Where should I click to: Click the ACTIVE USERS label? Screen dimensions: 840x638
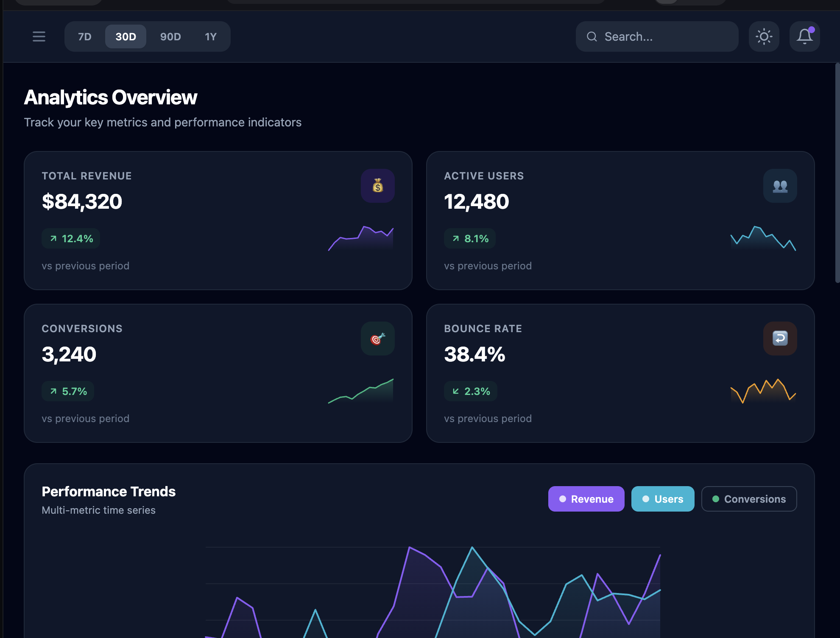(x=484, y=176)
